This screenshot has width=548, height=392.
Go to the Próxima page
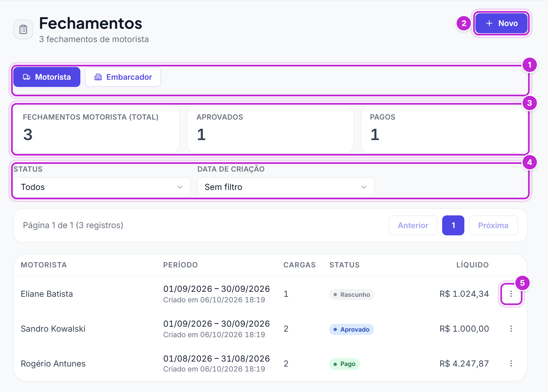[493, 225]
